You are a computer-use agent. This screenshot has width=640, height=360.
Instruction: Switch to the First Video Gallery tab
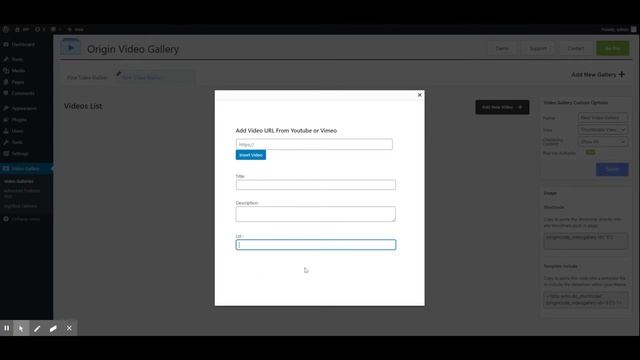87,78
